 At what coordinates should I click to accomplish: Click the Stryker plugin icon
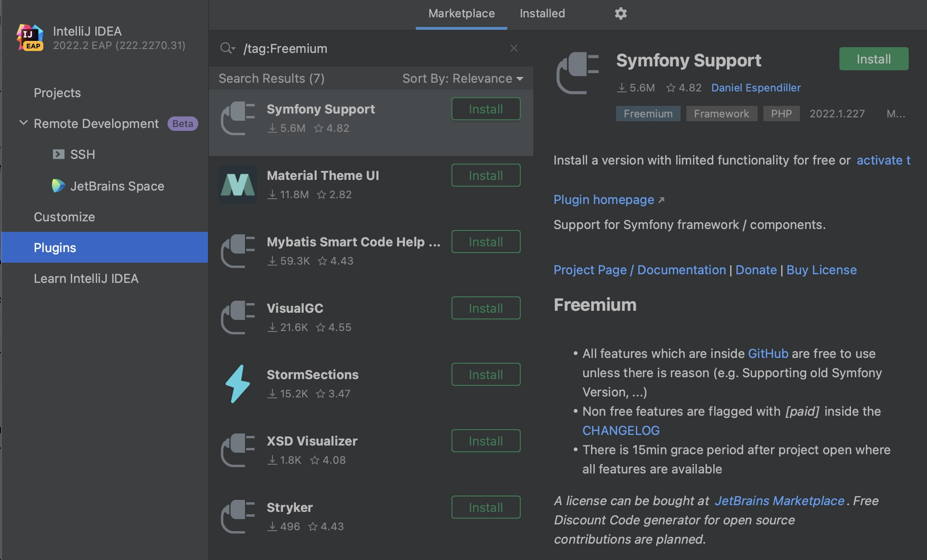238,517
